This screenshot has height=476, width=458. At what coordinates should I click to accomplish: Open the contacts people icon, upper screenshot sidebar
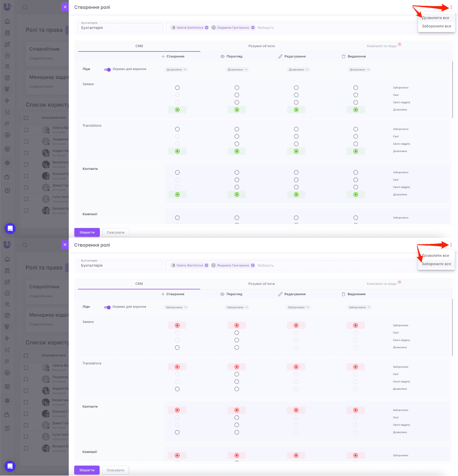coord(7,67)
